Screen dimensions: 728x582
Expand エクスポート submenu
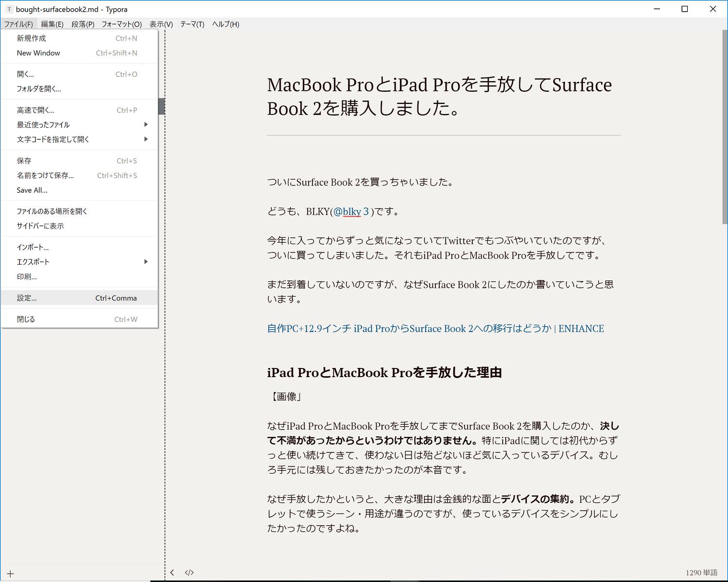pyautogui.click(x=80, y=262)
